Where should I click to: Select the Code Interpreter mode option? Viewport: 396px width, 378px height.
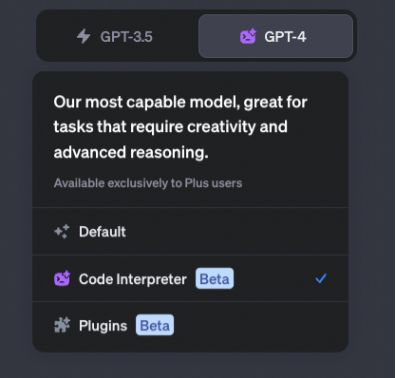pos(190,279)
